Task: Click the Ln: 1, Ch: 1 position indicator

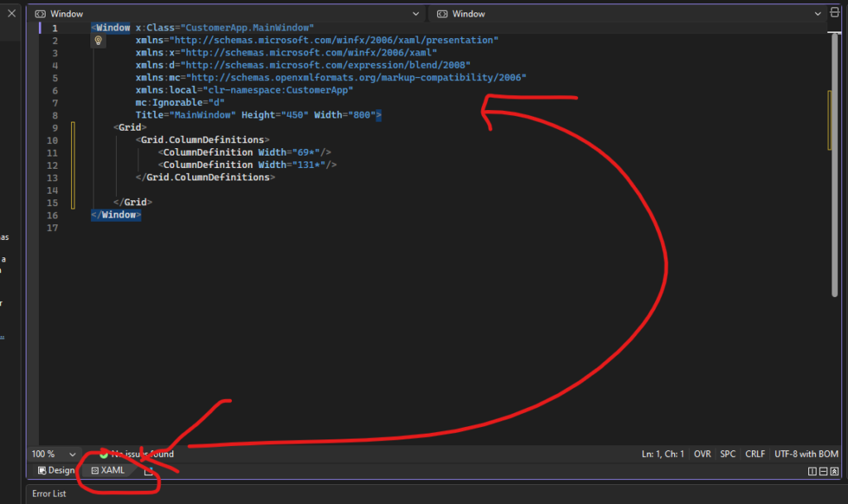Action: pyautogui.click(x=662, y=454)
